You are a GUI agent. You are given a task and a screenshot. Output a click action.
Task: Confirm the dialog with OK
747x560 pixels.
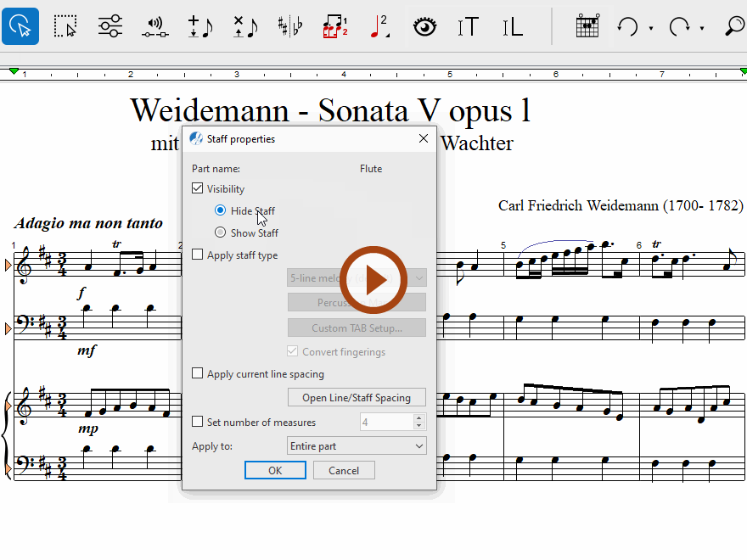275,470
